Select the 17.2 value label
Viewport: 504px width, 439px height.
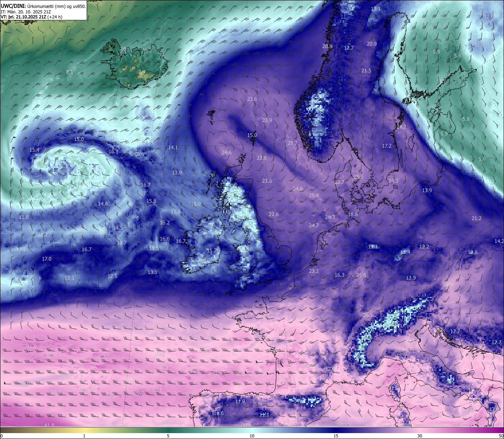click(387, 146)
